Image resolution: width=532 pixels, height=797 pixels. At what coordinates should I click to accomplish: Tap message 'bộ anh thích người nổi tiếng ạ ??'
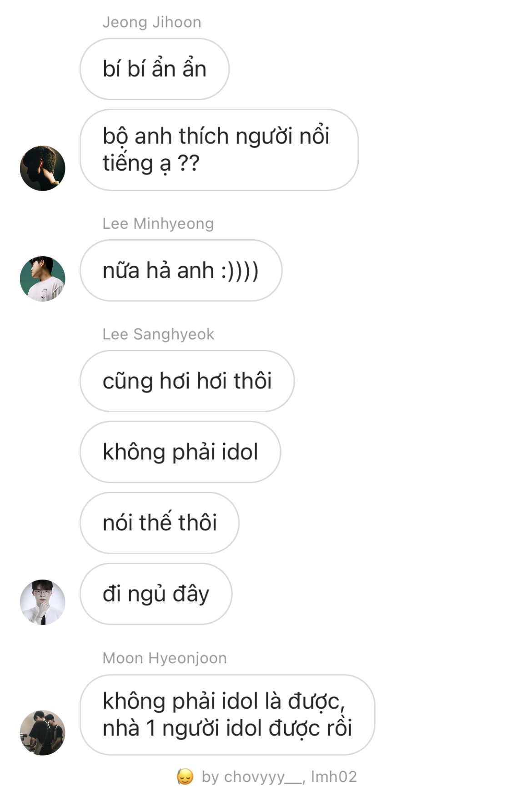coord(219,150)
